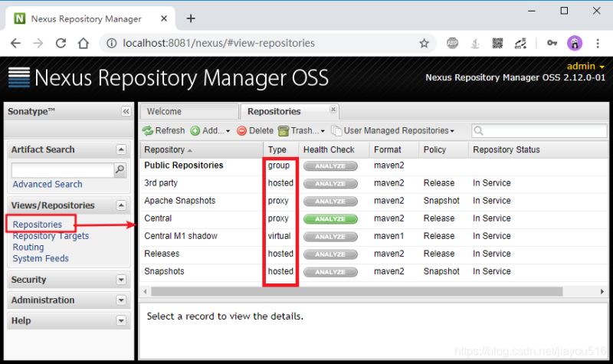Expand the Security panel
Screen dimensions: 613x364
pos(121,280)
